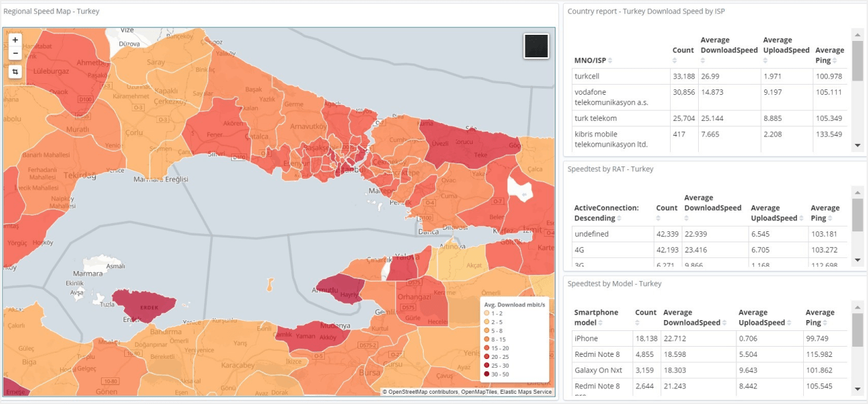
Task: Click the 8 - 15 legend color circle
Action: 487,339
